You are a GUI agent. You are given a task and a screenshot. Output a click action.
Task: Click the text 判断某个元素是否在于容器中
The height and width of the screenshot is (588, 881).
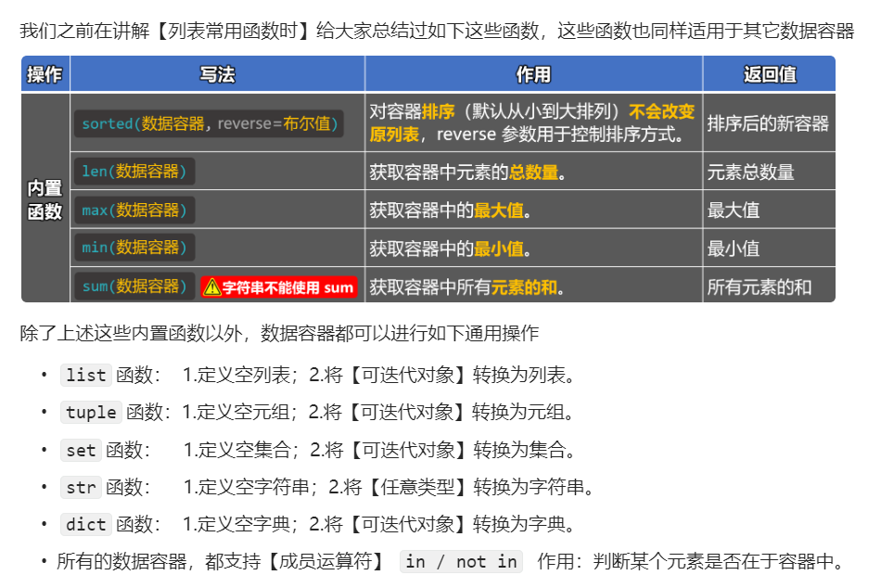click(x=713, y=561)
